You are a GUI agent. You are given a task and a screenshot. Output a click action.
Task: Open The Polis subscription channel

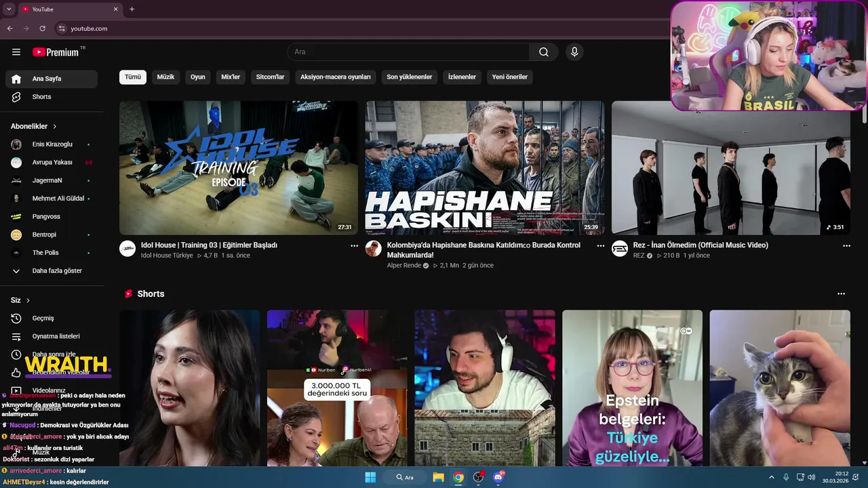52,253
